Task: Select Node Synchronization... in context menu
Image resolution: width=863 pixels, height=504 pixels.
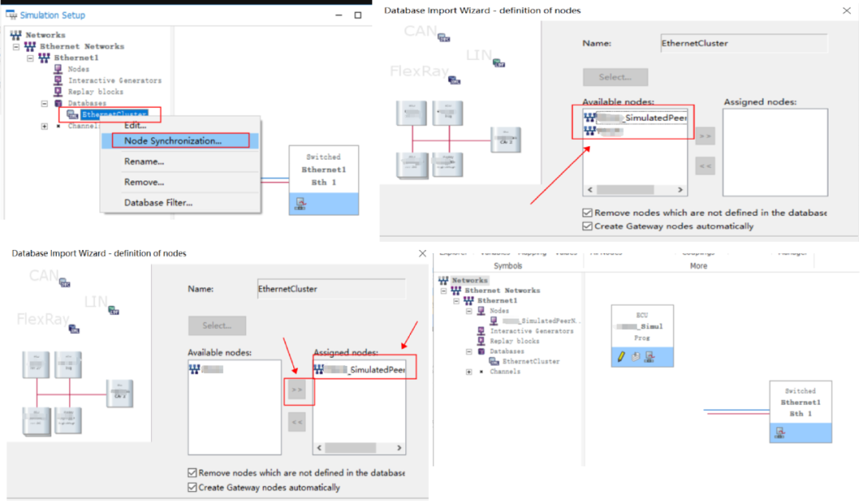Action: (180, 141)
